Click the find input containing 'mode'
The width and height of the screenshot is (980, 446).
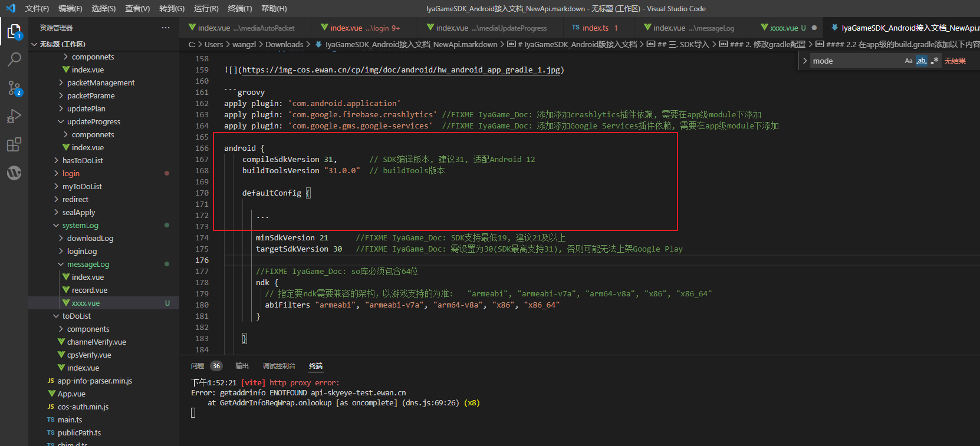[855, 61]
